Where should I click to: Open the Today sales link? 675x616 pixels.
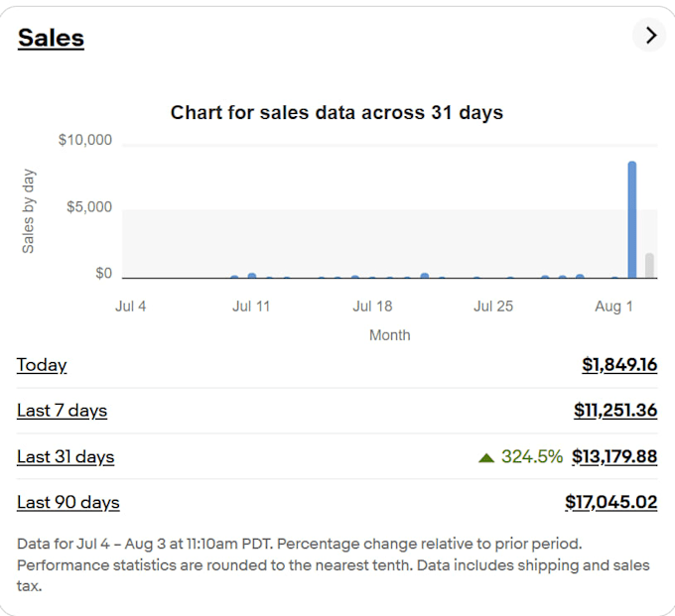coord(42,365)
